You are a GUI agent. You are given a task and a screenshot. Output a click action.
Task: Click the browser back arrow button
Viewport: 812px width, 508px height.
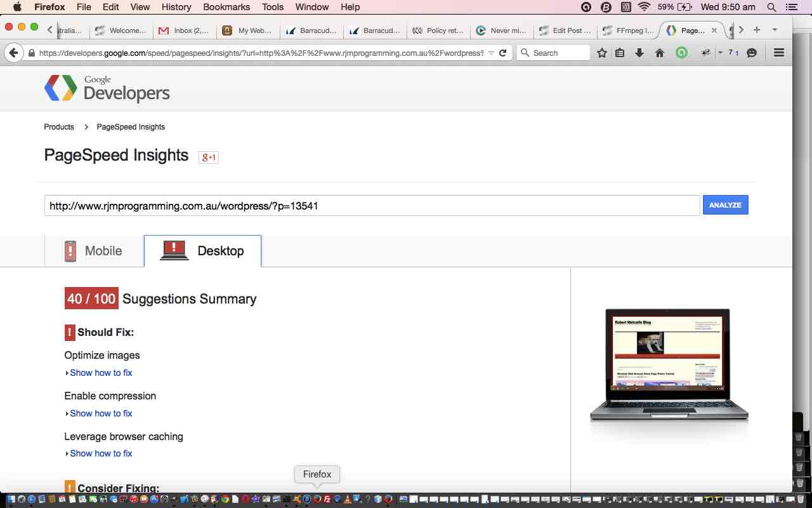14,53
